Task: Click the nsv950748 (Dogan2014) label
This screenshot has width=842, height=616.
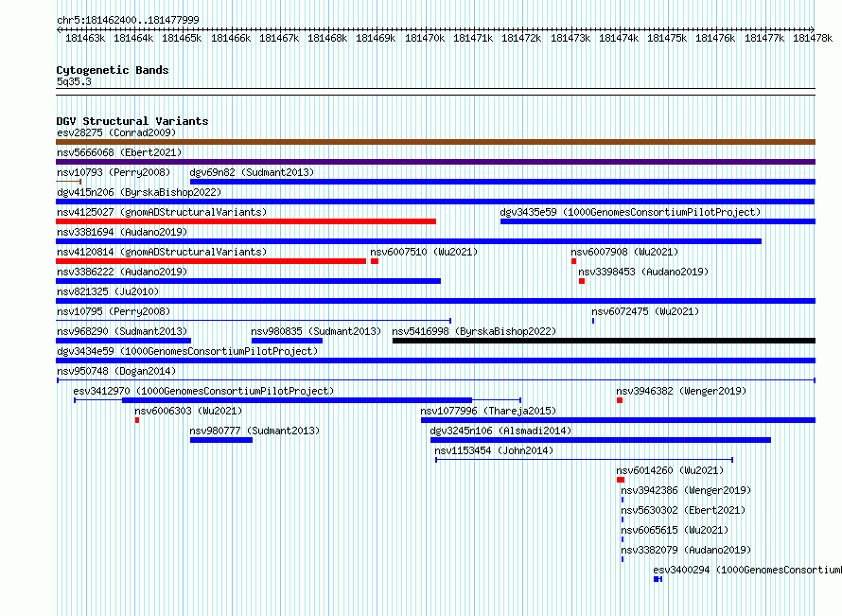Action: click(116, 371)
